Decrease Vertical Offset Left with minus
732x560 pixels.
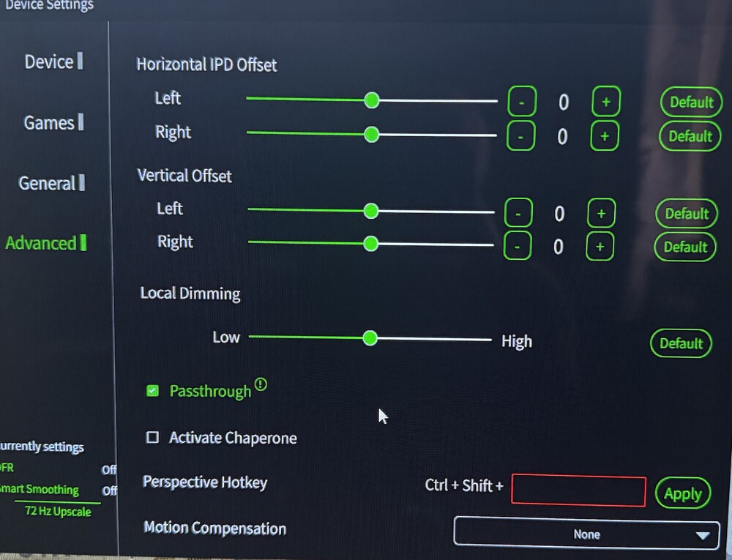518,213
